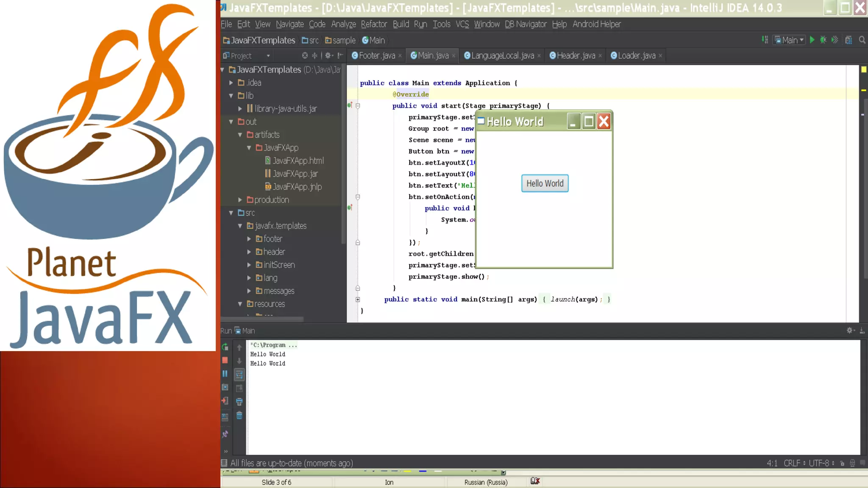Open the Refactor menu
This screenshot has height=488, width=868.
(x=373, y=24)
